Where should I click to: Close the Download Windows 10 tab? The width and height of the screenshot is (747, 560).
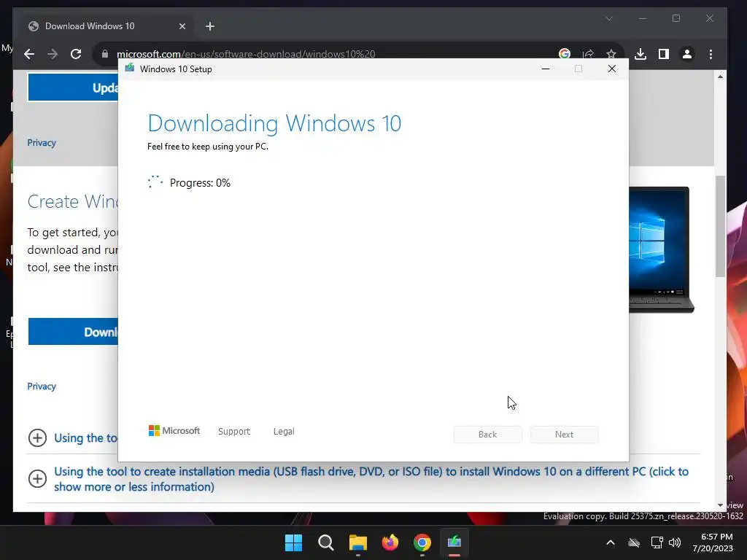click(182, 26)
